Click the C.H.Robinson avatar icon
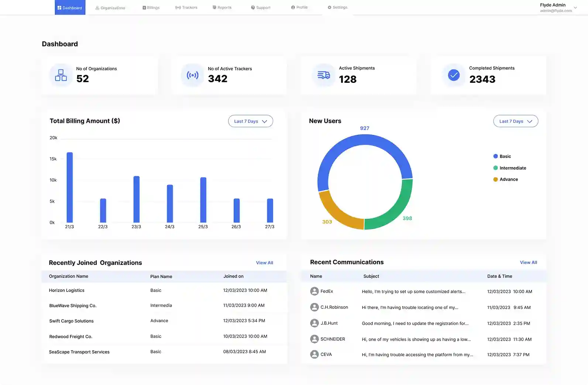Viewport: 588px width, 385px height. [314, 307]
